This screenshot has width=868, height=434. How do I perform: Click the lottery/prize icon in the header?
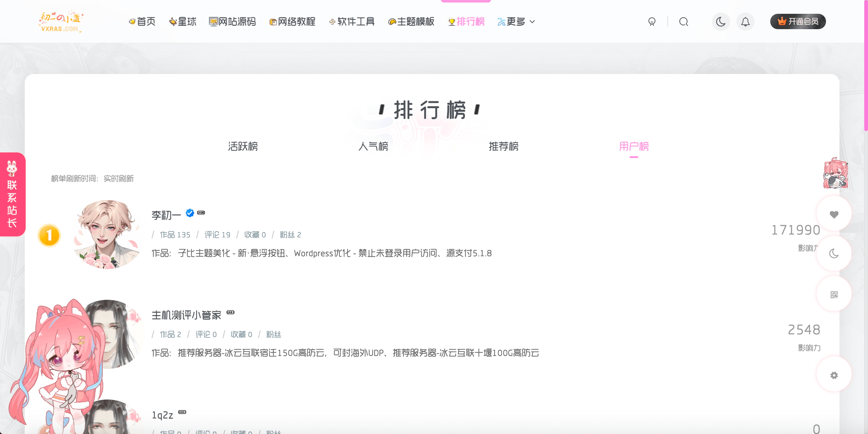pos(652,21)
